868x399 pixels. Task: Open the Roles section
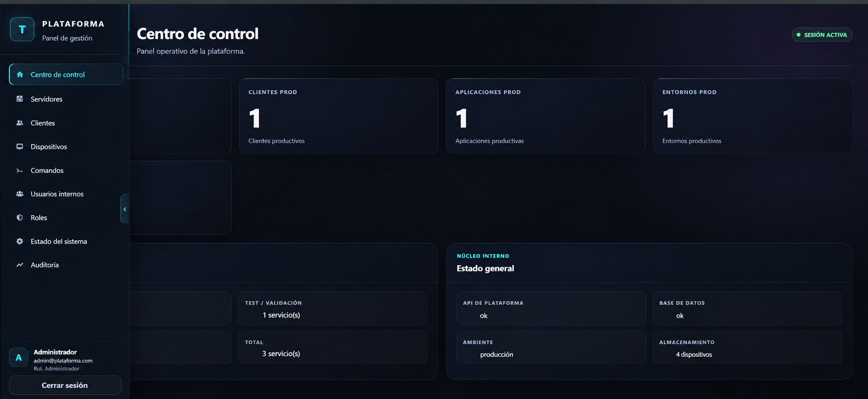click(66, 218)
